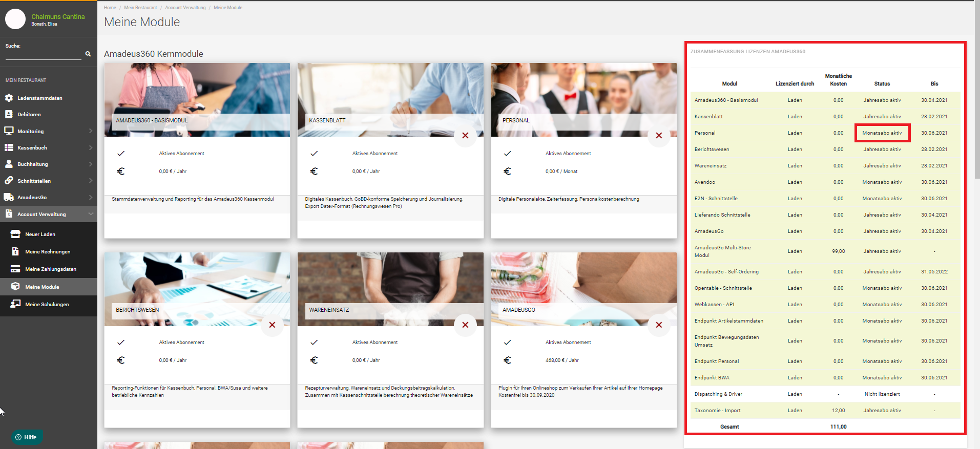Cancel the Personal module via red X
This screenshot has width=980, height=449.
pyautogui.click(x=659, y=136)
